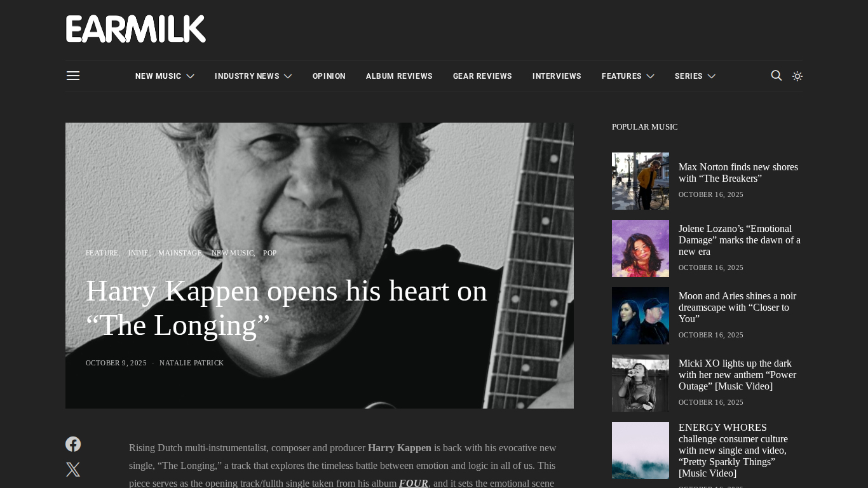868x488 pixels.
Task: Open Jolene Lozano article thumbnail
Action: click(641, 248)
